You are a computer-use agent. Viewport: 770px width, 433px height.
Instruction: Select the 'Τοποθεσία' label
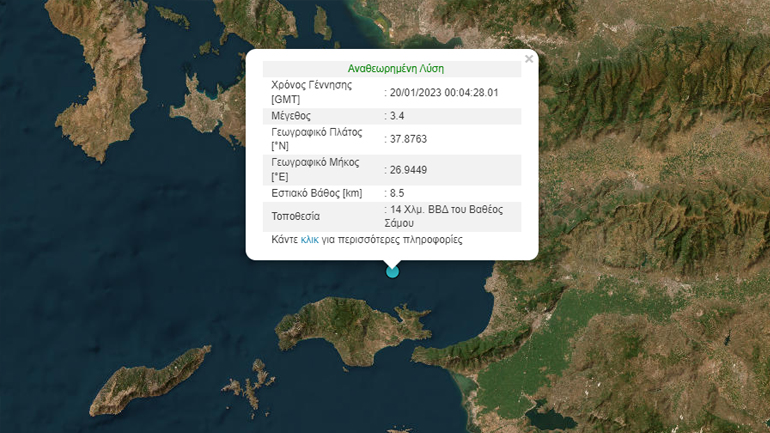296,216
